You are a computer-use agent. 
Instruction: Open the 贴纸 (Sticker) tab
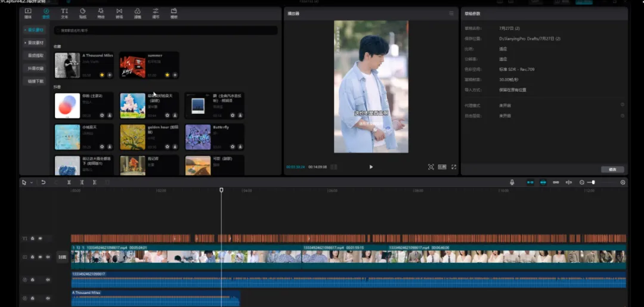pyautogui.click(x=83, y=13)
